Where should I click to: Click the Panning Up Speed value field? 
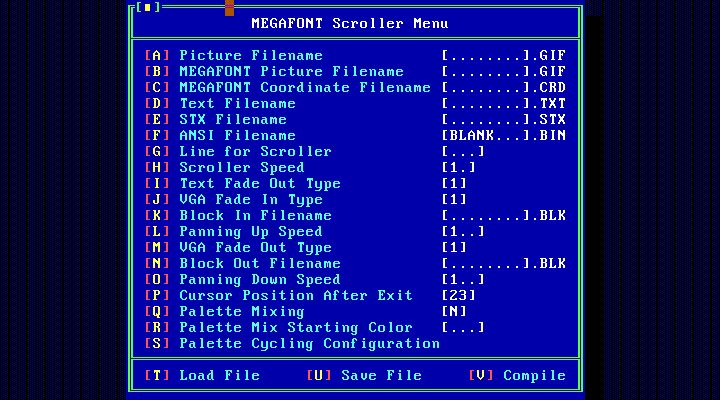(463, 231)
